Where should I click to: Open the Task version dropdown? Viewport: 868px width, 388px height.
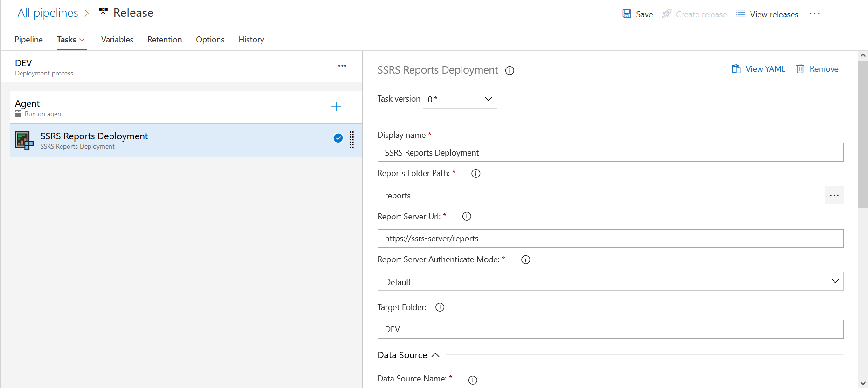[x=460, y=99]
